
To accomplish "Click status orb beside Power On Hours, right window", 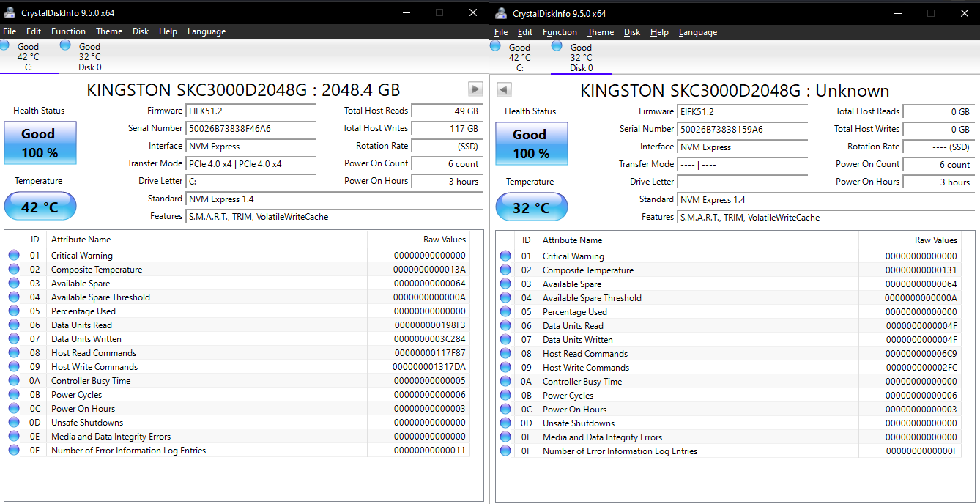I will 505,409.
